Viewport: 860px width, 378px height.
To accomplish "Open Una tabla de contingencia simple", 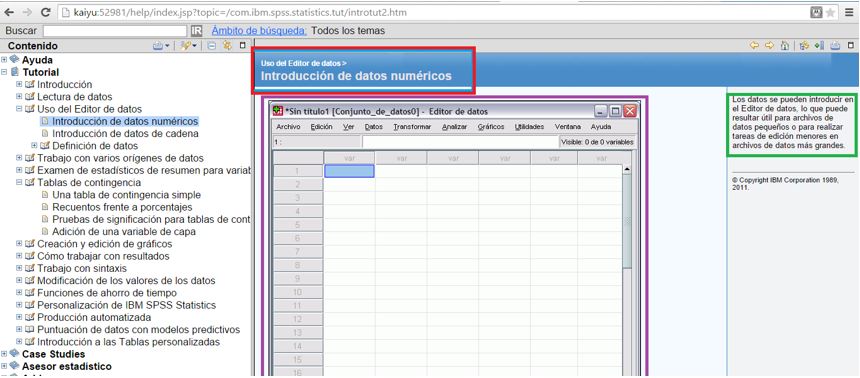I will coord(126,195).
